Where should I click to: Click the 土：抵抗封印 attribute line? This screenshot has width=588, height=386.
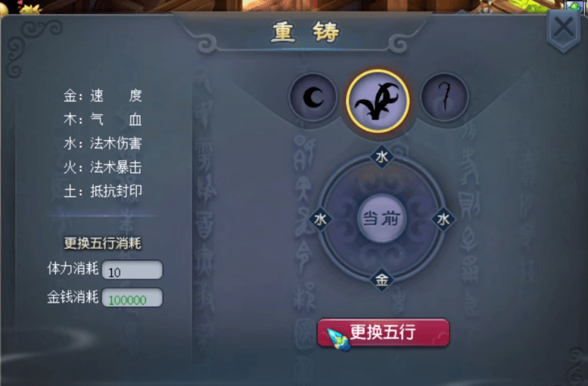point(103,191)
